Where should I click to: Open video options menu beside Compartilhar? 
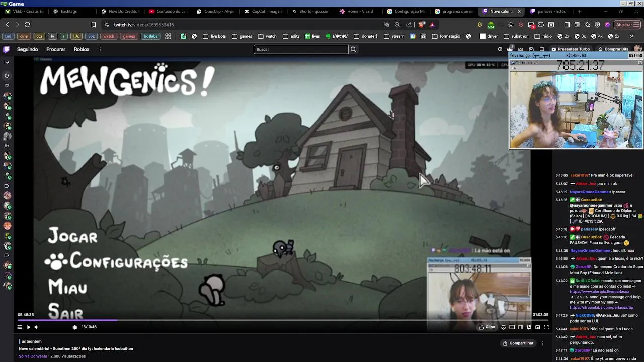click(x=543, y=343)
